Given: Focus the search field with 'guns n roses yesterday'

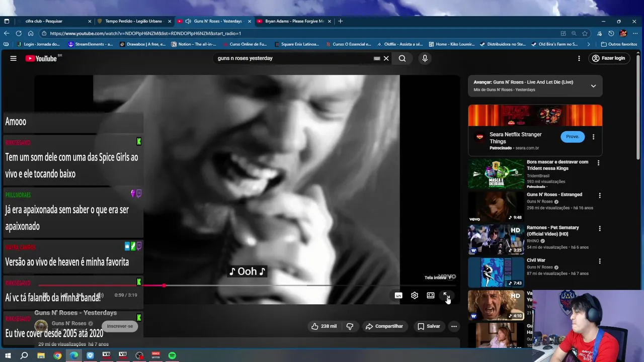Looking at the screenshot, I should pyautogui.click(x=293, y=58).
